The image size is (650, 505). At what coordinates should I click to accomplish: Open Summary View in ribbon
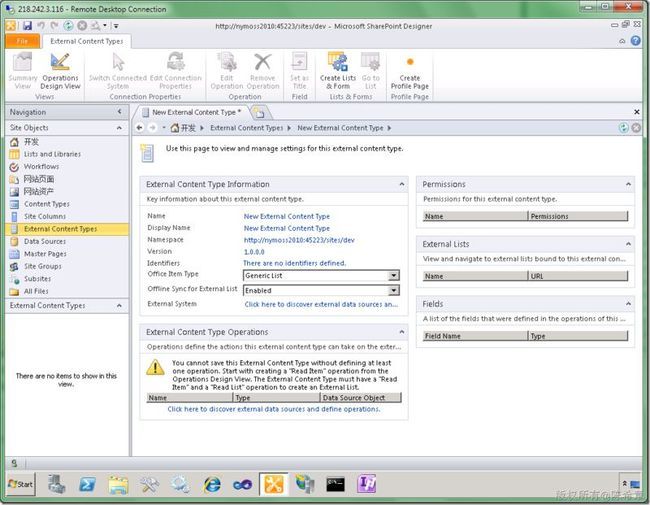pos(22,71)
